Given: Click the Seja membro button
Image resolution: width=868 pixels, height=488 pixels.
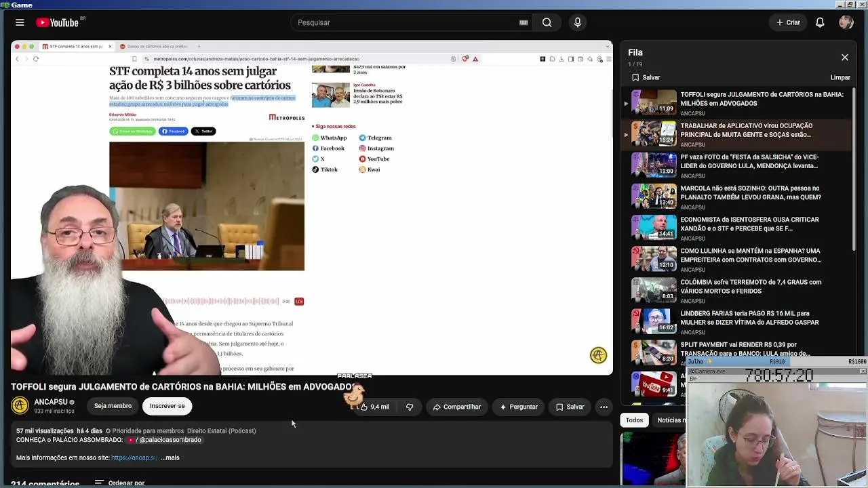Looking at the screenshot, I should 113,406.
